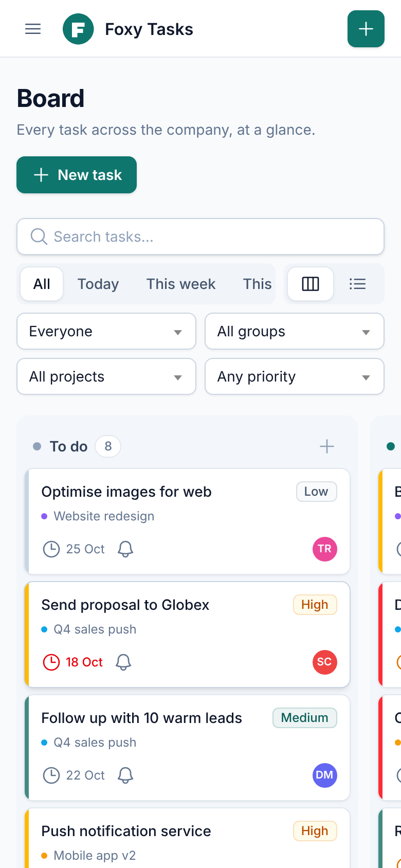
Task: Click the TR assignee avatar
Action: [x=325, y=549]
